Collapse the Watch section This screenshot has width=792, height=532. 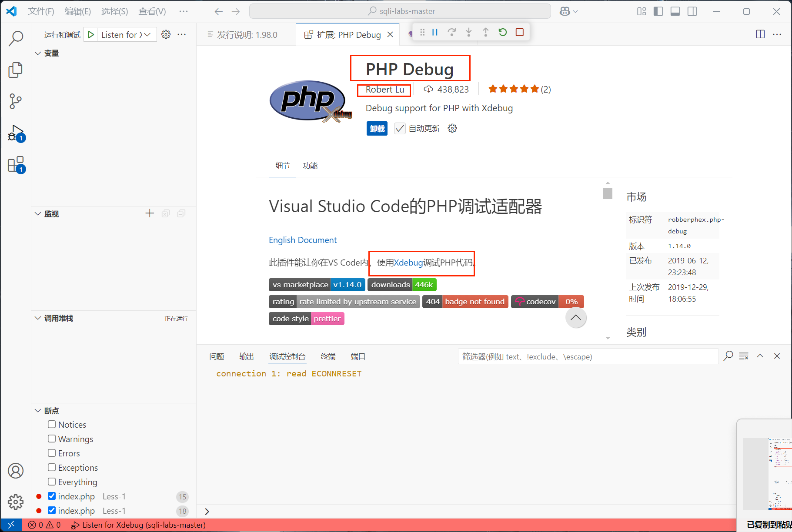pyautogui.click(x=38, y=214)
